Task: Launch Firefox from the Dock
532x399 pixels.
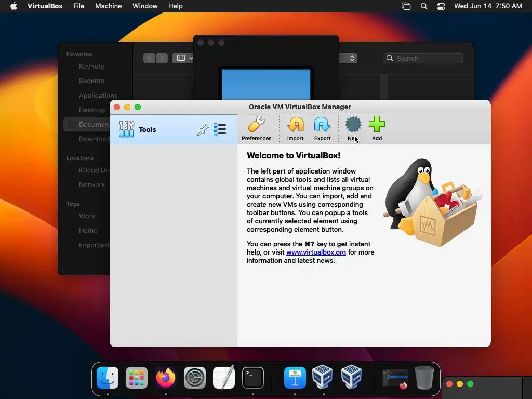Action: 166,378
